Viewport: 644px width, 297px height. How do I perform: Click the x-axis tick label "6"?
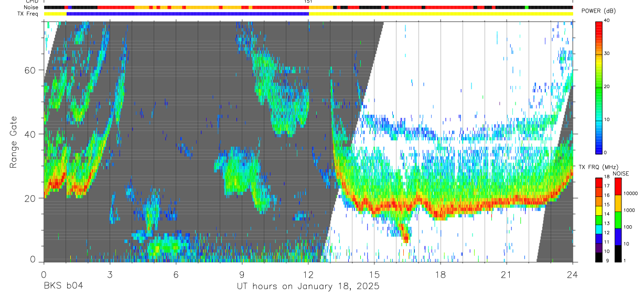click(176, 274)
